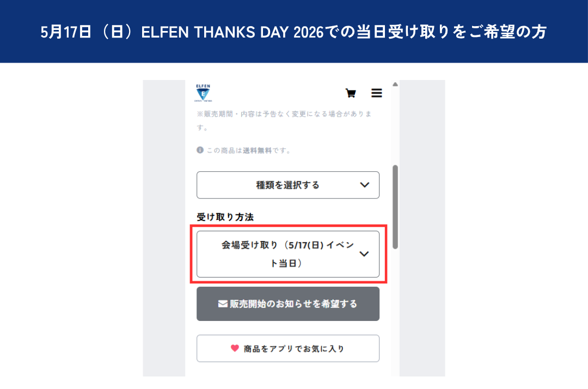Click the scrollbar up arrow
This screenshot has width=588, height=389.
tap(395, 84)
